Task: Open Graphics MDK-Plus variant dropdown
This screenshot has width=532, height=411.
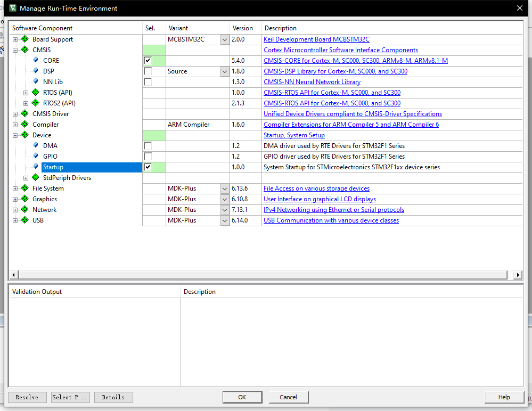Action: (225, 200)
